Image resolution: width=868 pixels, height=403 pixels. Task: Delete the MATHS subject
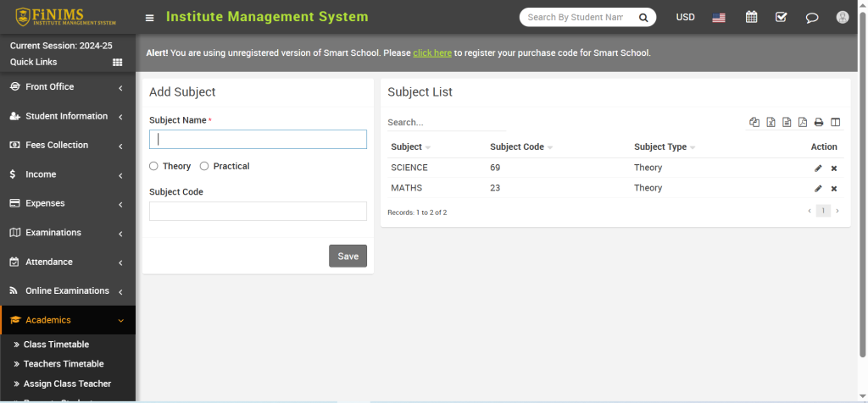[x=834, y=189]
